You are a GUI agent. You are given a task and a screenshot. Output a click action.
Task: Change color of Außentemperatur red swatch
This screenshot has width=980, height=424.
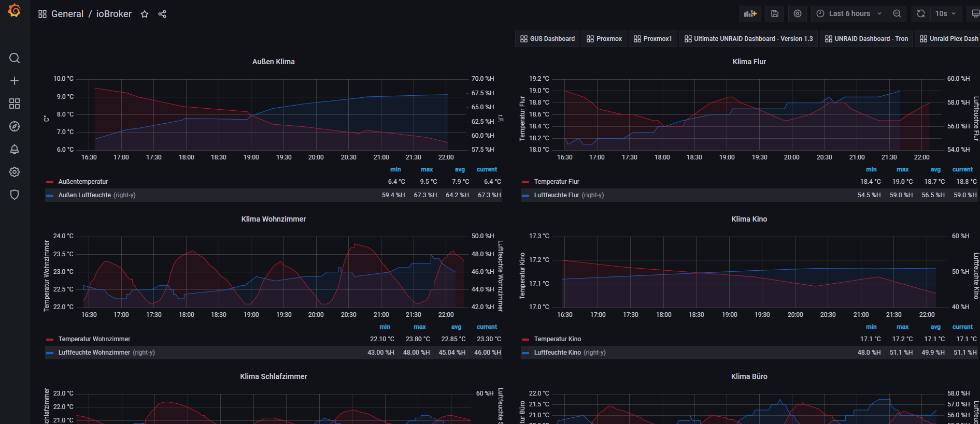coord(50,182)
